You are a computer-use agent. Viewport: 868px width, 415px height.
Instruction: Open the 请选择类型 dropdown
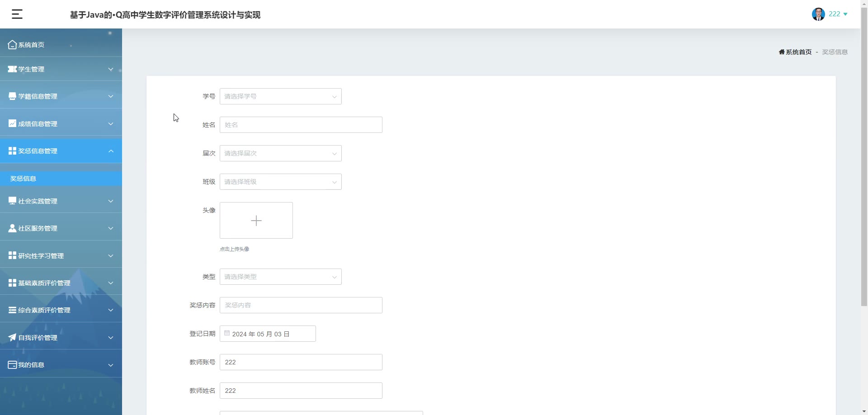(281, 277)
